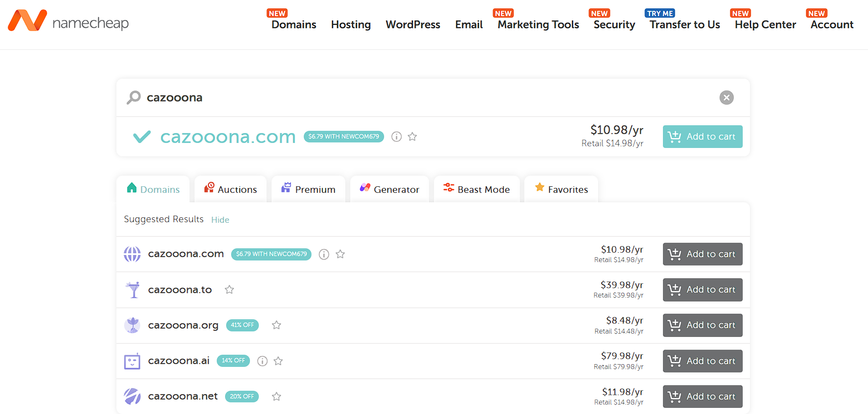Click the green availability checkmark for cazooona.com
This screenshot has height=414, width=868.
coord(142,137)
